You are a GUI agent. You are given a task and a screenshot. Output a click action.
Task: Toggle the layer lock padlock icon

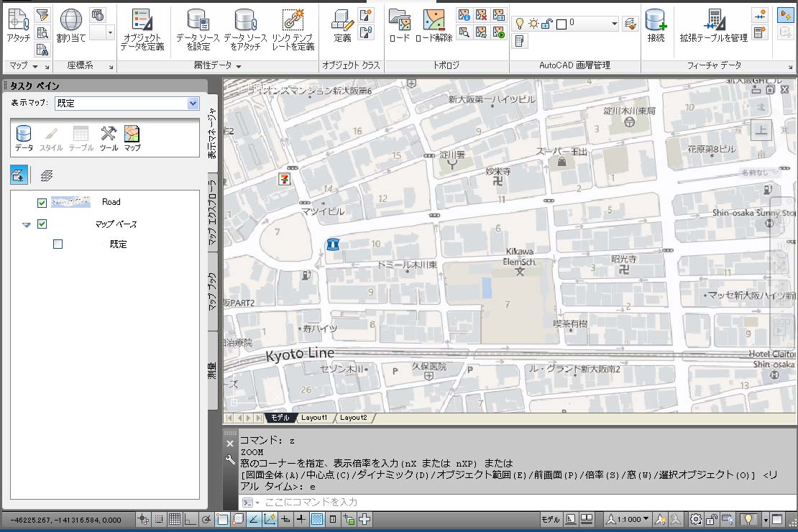coord(547,24)
